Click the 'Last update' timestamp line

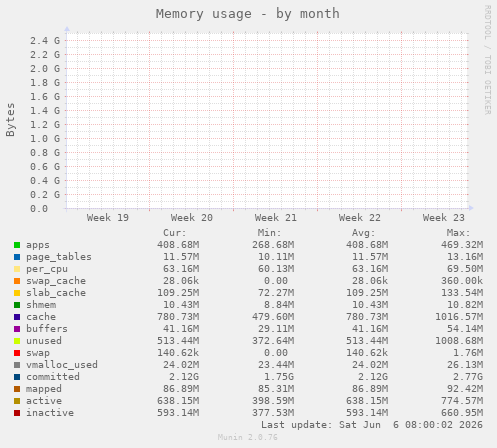click(x=372, y=425)
